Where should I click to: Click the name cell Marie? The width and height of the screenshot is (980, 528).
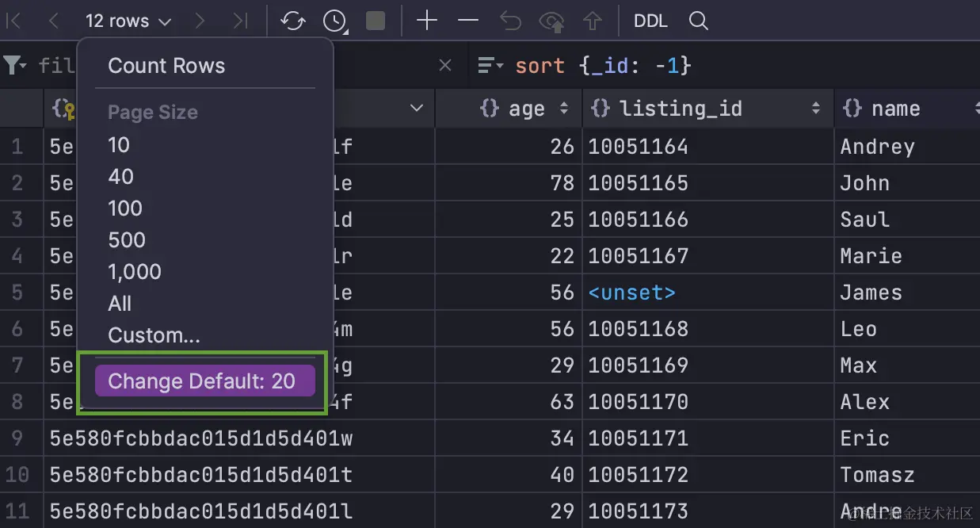click(x=907, y=256)
